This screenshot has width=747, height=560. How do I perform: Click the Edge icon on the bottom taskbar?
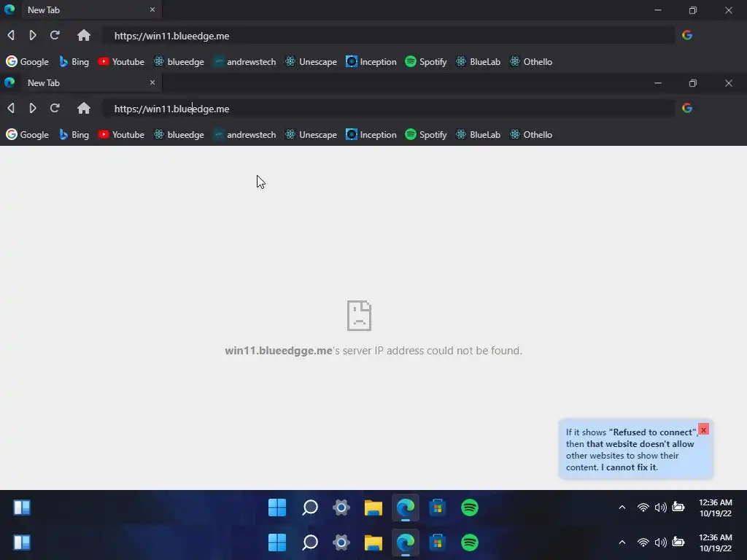[x=406, y=542]
